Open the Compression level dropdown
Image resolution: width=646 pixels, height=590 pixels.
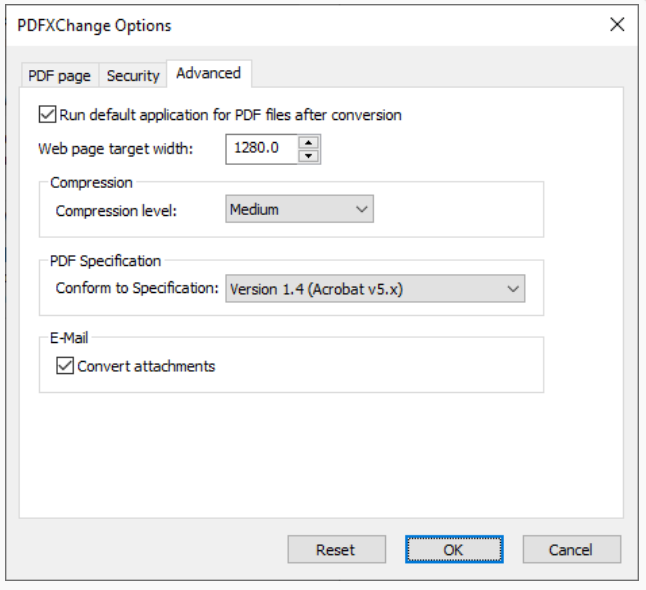tap(300, 209)
